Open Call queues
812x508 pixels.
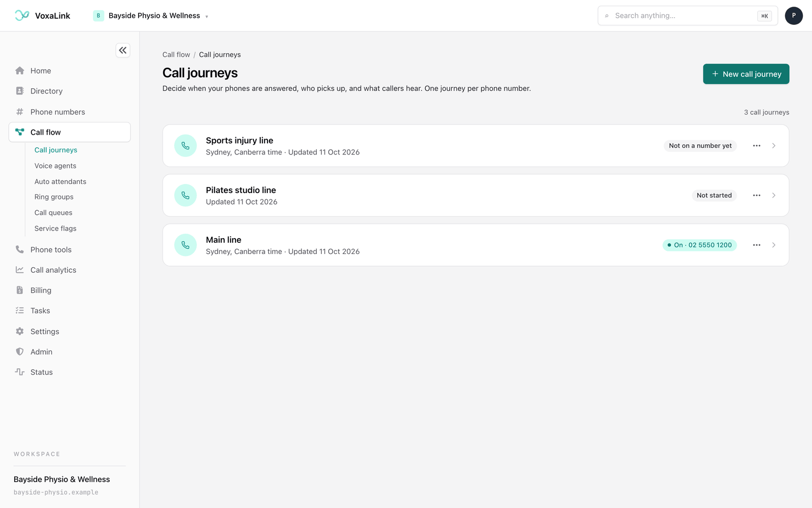pos(53,213)
